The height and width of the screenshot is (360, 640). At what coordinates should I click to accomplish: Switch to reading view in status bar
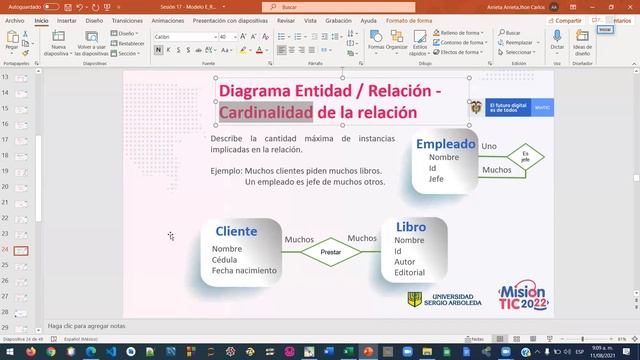(533, 339)
